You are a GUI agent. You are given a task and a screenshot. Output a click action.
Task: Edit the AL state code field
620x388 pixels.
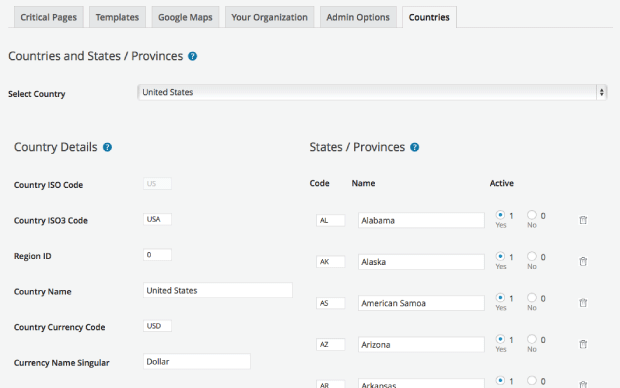tap(331, 220)
